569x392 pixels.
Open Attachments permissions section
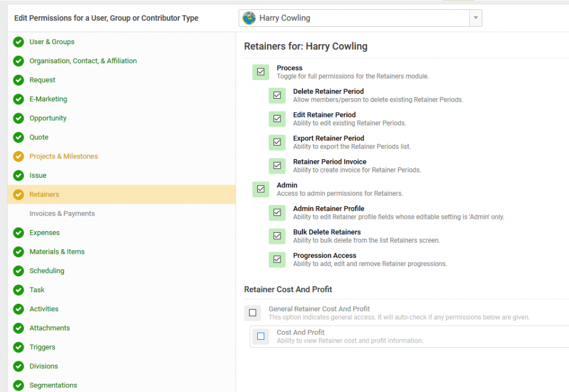click(50, 328)
